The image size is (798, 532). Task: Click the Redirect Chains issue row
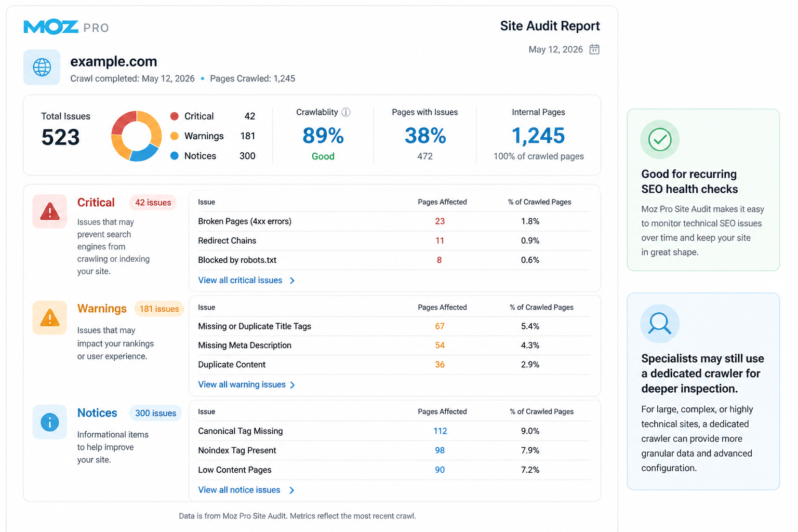(394, 241)
